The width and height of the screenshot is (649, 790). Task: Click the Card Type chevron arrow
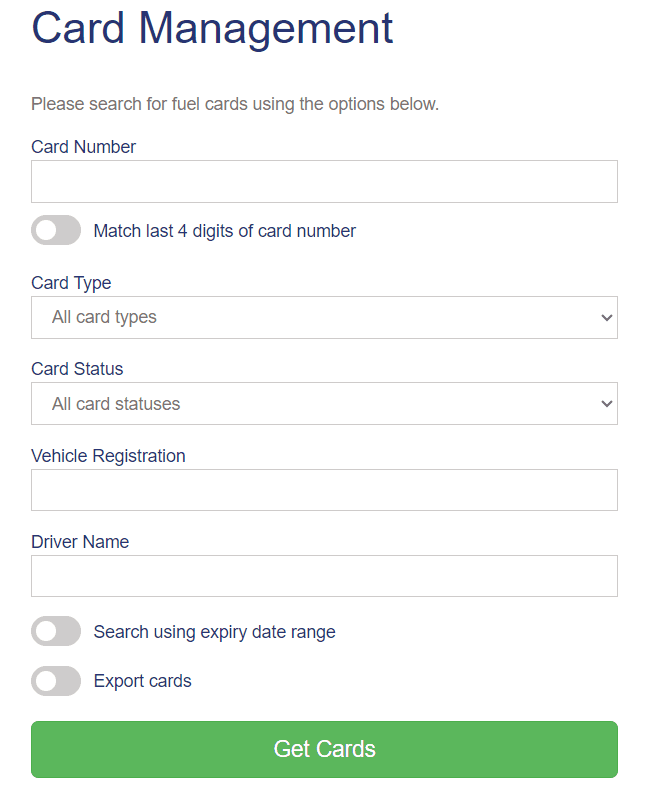coord(607,318)
